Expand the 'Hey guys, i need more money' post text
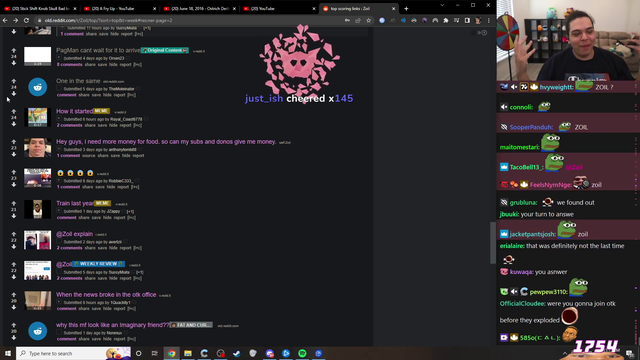Screen dimensions: 640x360 point(59,149)
